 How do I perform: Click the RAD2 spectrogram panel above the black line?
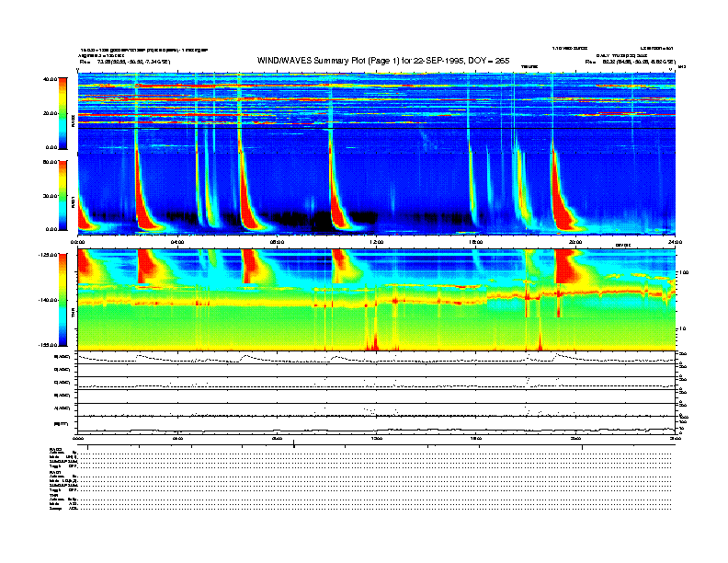377,100
